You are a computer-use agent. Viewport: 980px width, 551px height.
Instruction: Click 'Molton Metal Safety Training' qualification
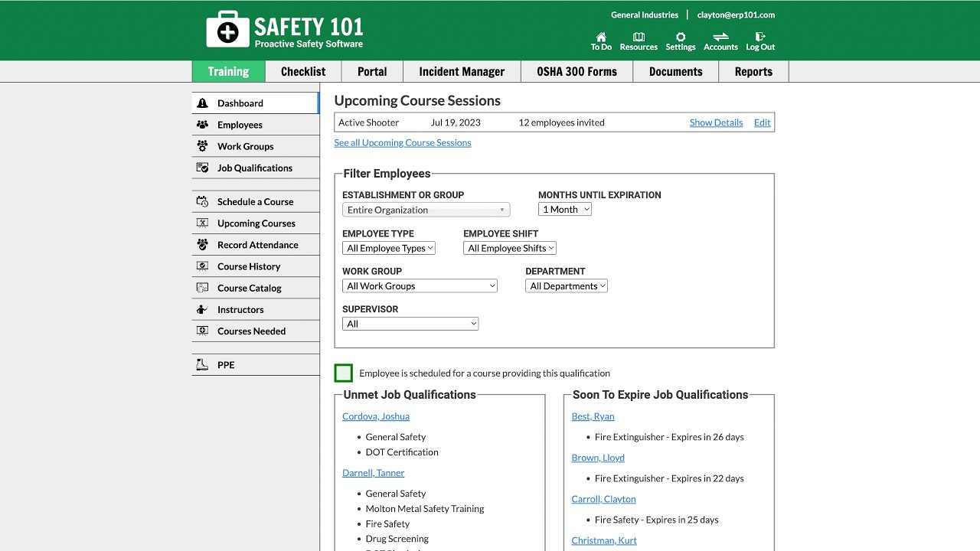pyautogui.click(x=425, y=509)
